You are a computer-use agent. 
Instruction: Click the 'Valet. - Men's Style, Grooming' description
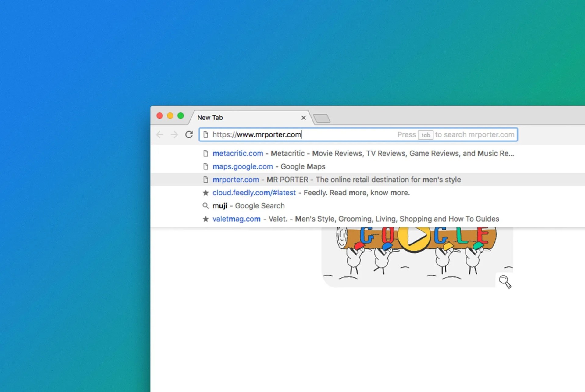point(384,219)
